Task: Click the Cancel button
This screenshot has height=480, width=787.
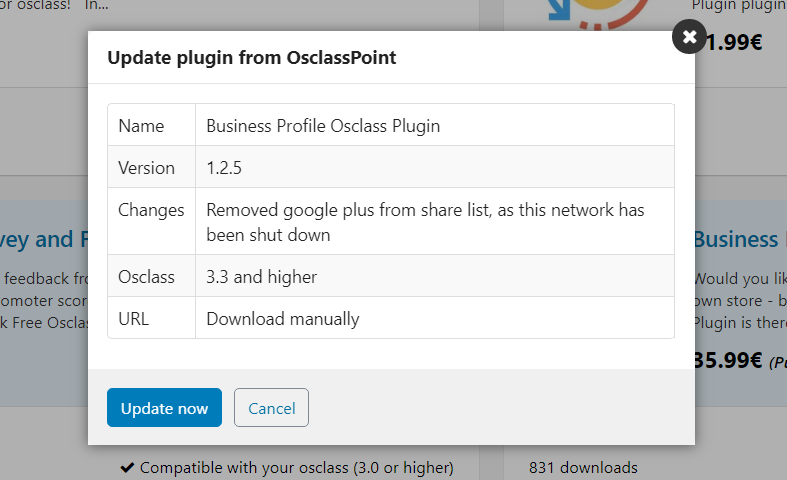Action: 271,408
